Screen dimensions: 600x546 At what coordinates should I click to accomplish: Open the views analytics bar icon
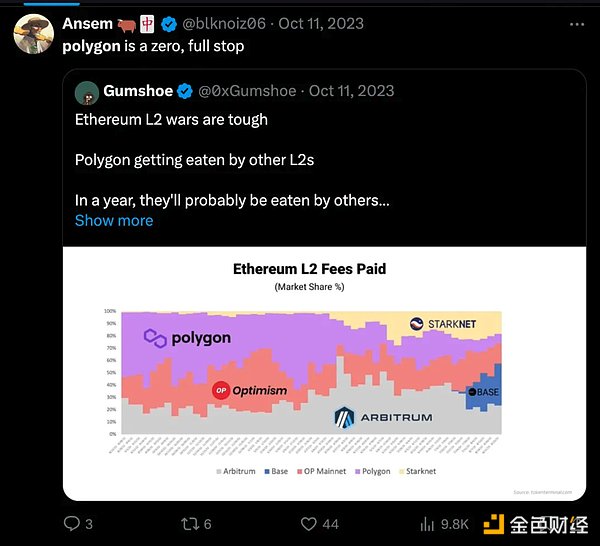point(426,523)
